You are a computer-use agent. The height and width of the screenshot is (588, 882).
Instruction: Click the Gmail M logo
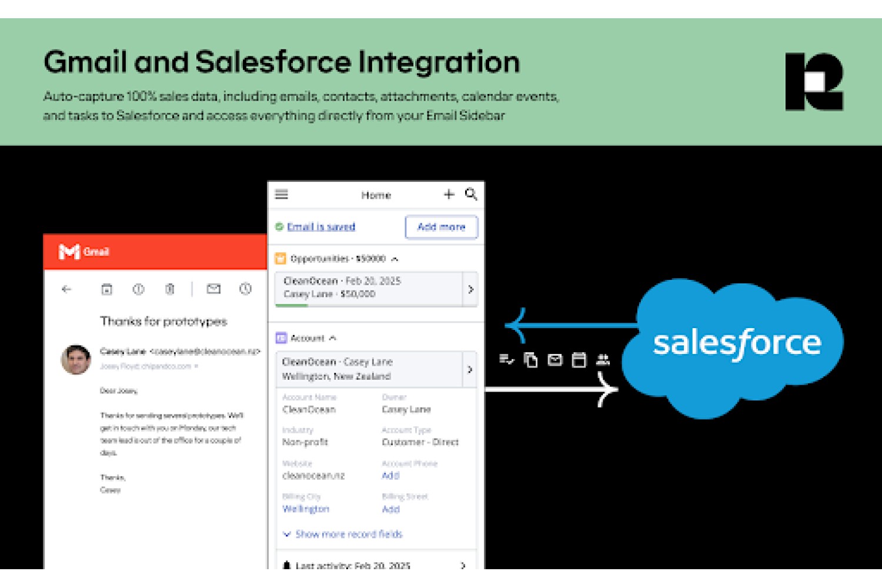(x=69, y=252)
